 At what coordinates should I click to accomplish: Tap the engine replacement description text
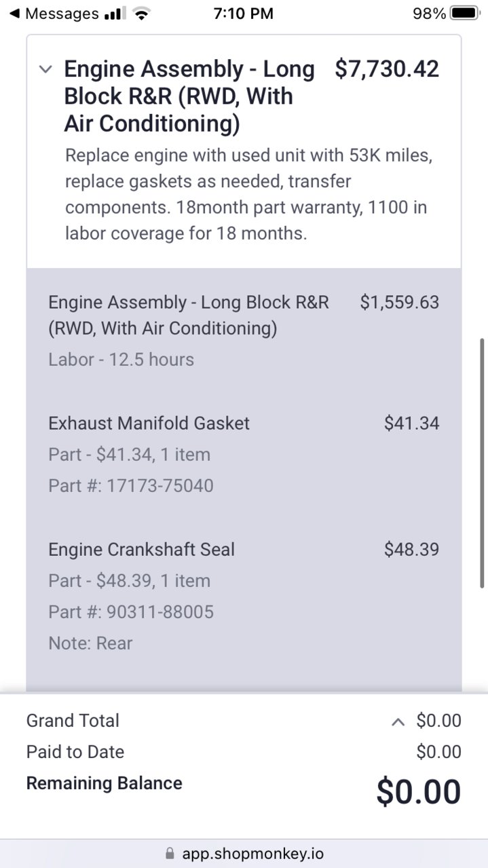tap(249, 195)
